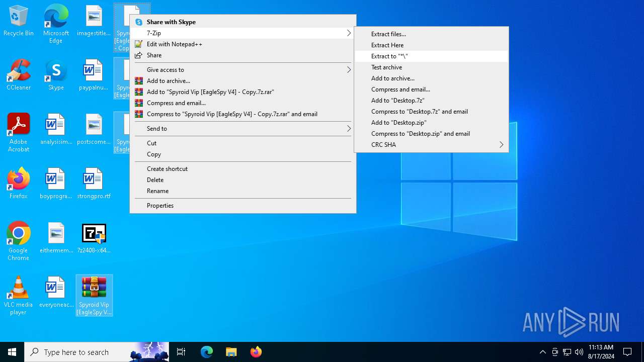This screenshot has width=644, height=362.
Task: Select the imagestitle desktop file
Action: coord(94,21)
